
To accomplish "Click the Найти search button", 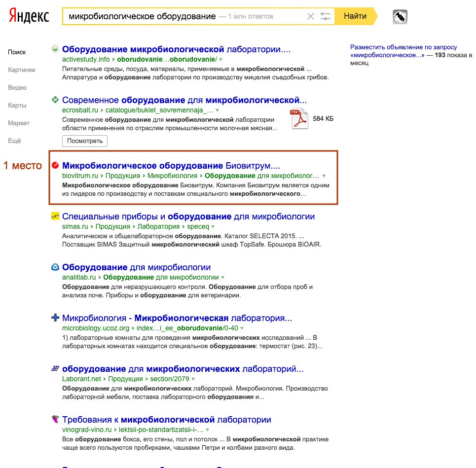I will 355,16.
